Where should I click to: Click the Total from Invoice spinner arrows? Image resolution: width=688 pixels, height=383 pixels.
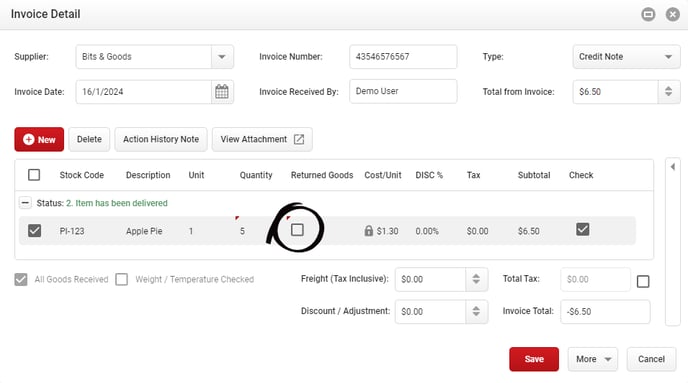(x=668, y=92)
